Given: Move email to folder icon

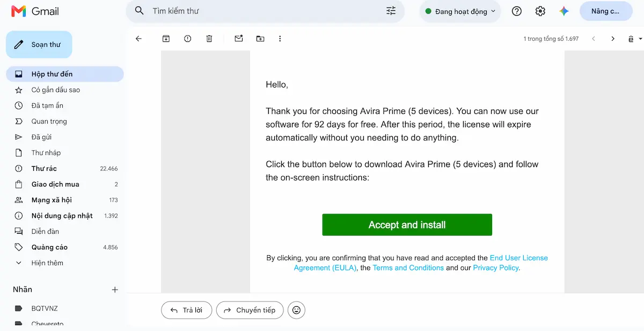Looking at the screenshot, I should [260, 39].
